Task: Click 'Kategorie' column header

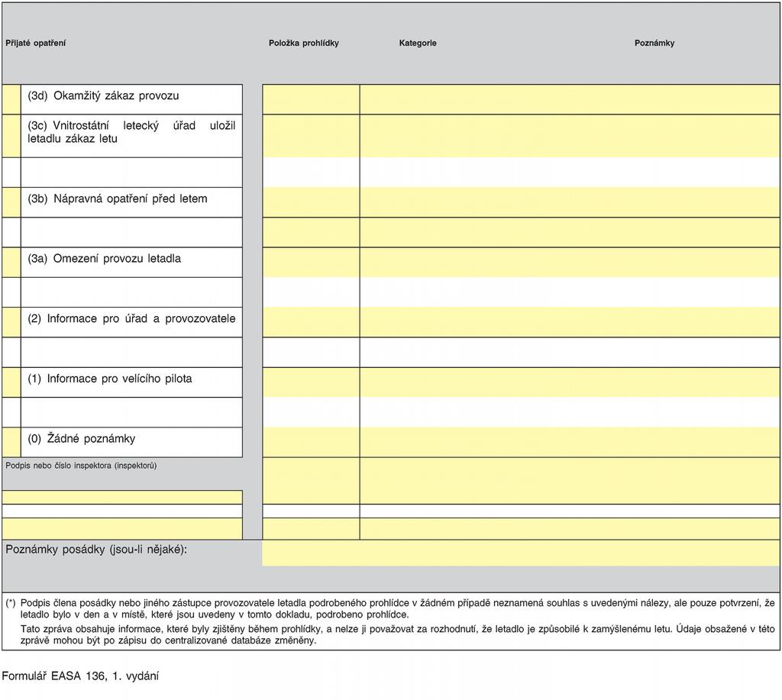Action: click(418, 43)
